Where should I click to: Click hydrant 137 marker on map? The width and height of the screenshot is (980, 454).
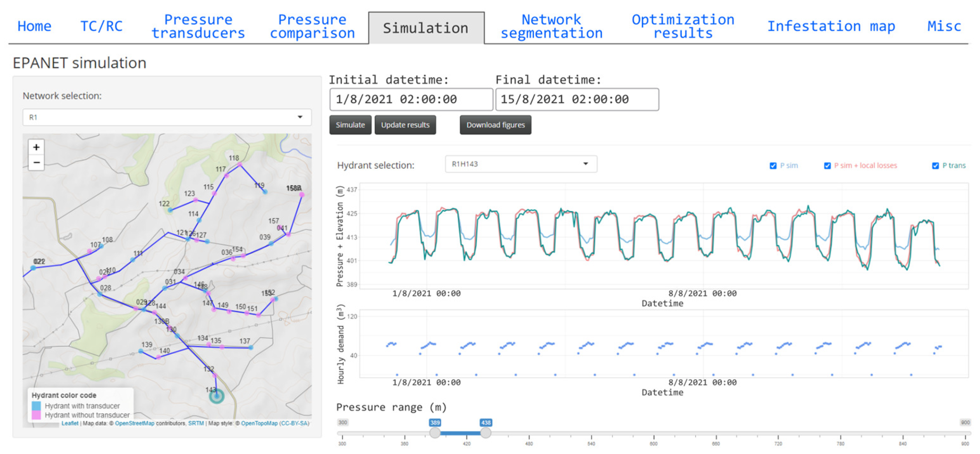(251, 347)
